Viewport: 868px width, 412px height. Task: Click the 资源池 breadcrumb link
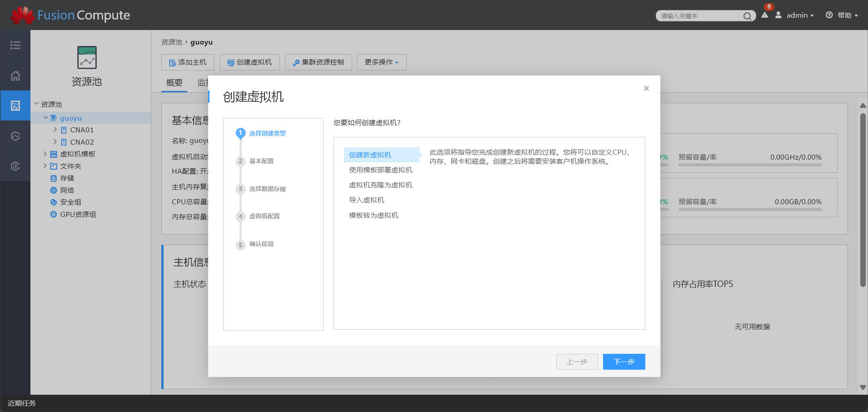coord(172,42)
